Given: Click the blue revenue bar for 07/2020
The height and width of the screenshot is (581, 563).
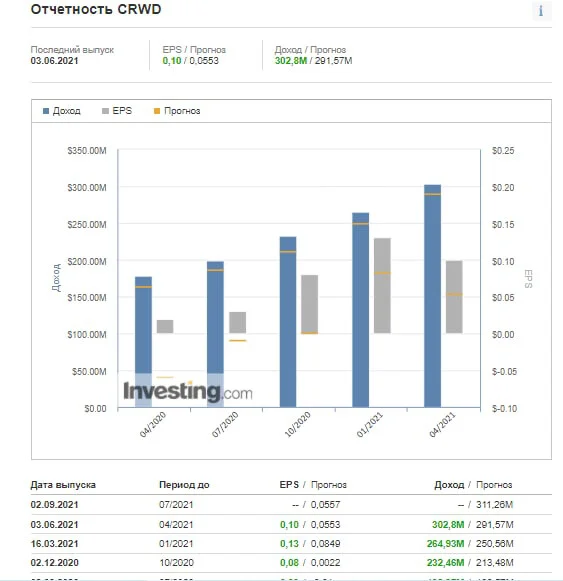Looking at the screenshot, I should coord(215,334).
